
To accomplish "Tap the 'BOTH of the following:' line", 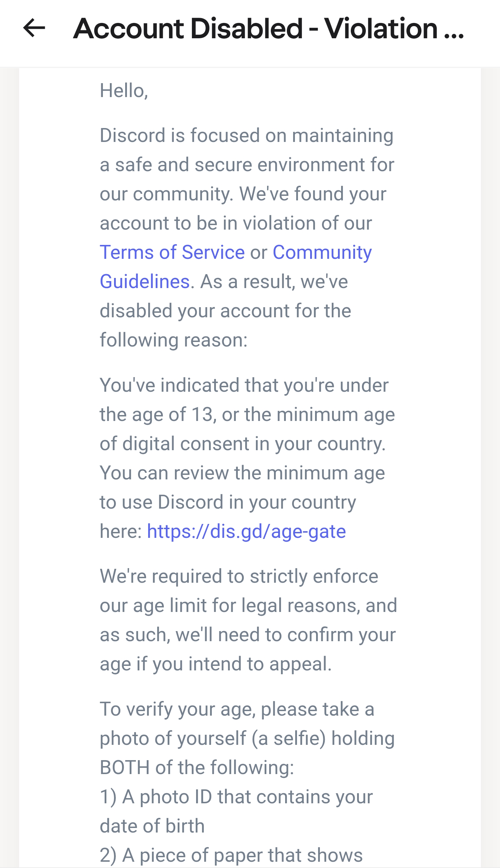I will click(x=197, y=767).
